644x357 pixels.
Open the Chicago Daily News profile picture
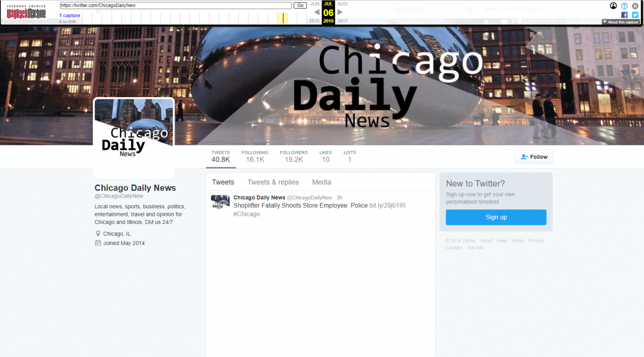click(x=134, y=138)
